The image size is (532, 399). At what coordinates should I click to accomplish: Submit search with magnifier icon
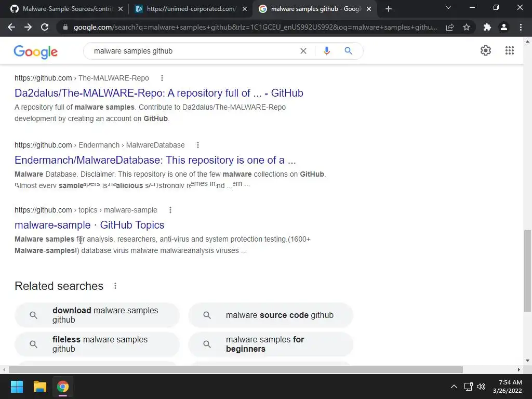(x=348, y=51)
